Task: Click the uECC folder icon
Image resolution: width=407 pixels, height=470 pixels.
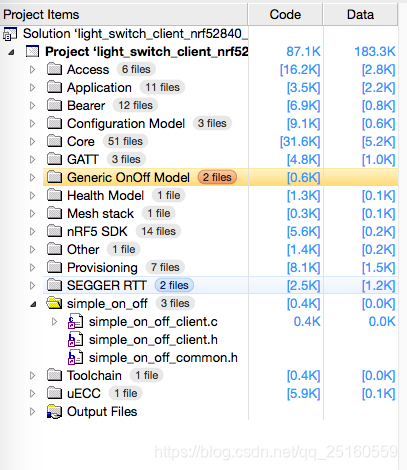Action: (54, 393)
